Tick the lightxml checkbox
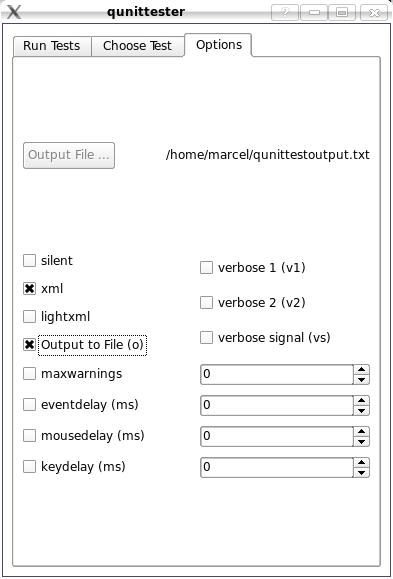Image resolution: width=393 pixels, height=579 pixels. point(29,316)
